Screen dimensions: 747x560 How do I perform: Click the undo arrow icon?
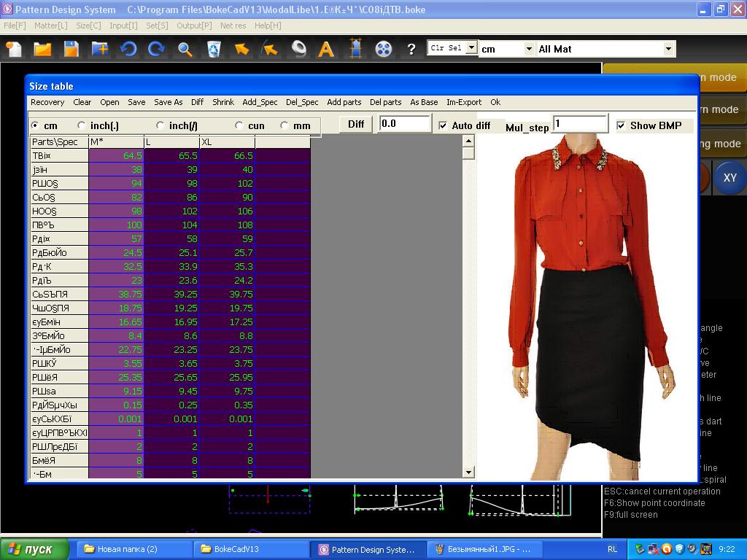[x=128, y=49]
